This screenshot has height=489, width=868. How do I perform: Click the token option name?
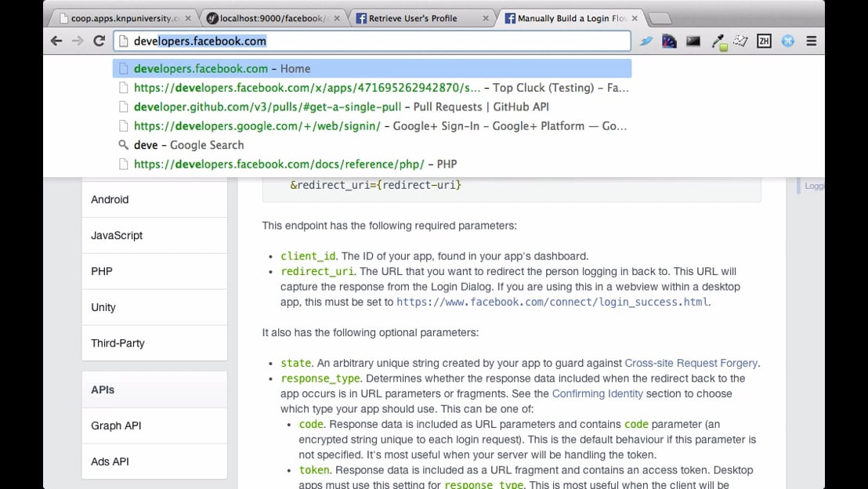tap(314, 469)
